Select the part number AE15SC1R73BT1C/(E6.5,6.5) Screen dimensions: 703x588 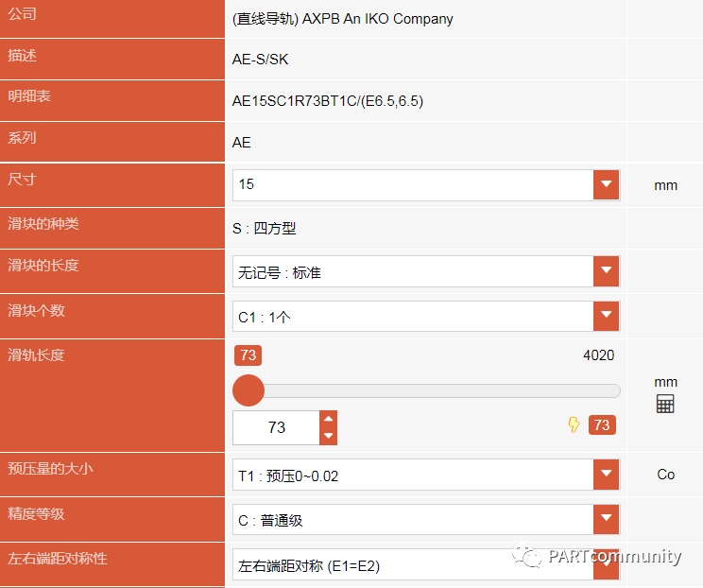pyautogui.click(x=328, y=101)
